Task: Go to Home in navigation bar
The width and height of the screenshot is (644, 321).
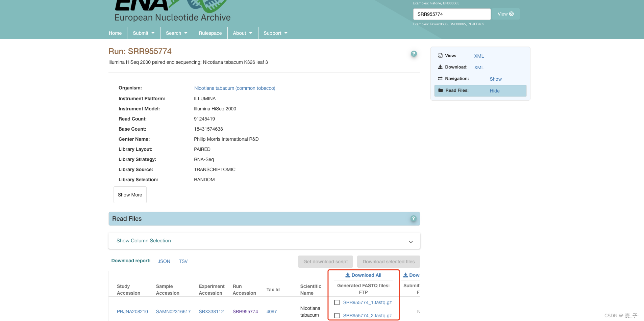Action: point(115,33)
